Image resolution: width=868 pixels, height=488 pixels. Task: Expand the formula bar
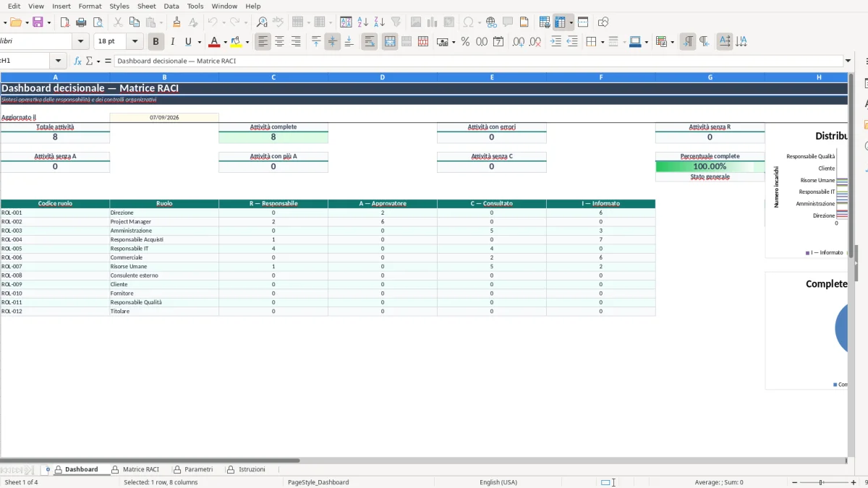pos(848,61)
